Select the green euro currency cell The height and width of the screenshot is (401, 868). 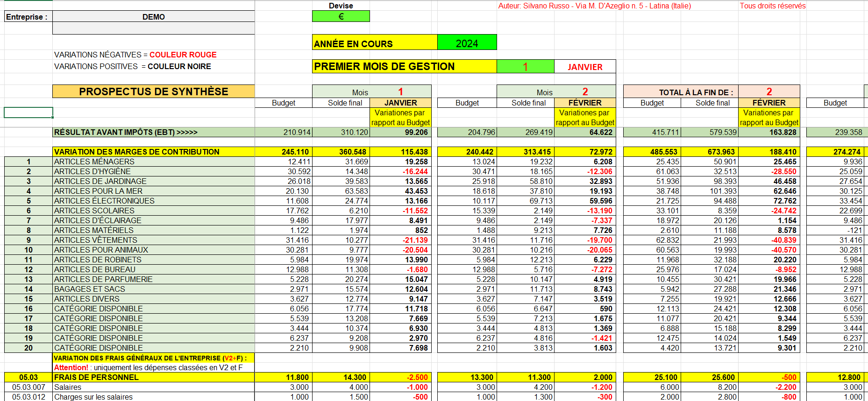point(341,16)
